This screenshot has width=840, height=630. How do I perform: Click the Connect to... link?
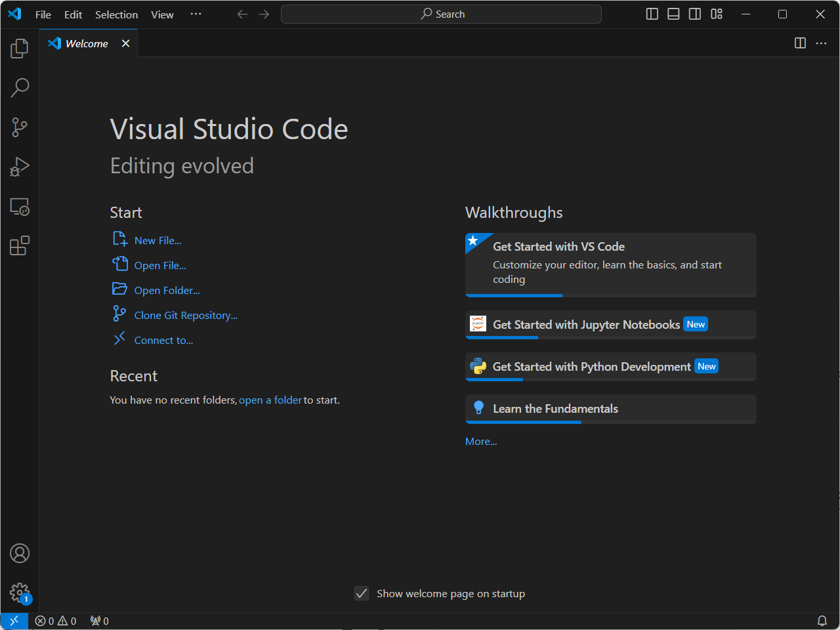163,341
